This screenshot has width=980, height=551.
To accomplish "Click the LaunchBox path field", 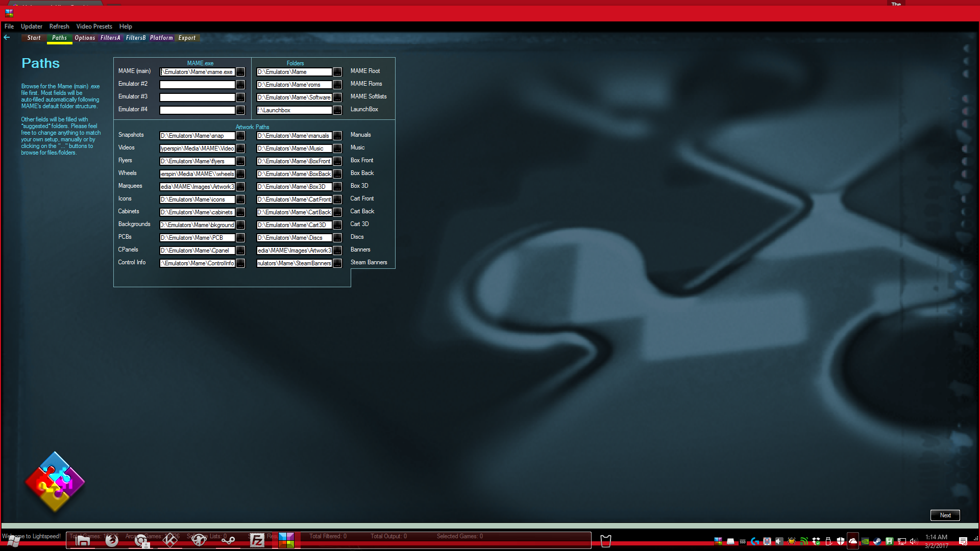I will 295,110.
